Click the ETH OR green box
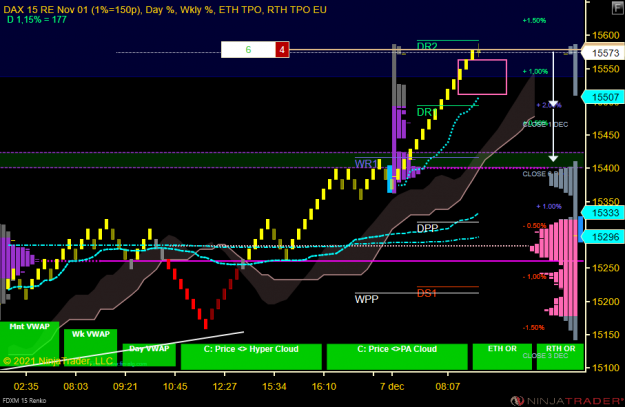 (x=502, y=356)
